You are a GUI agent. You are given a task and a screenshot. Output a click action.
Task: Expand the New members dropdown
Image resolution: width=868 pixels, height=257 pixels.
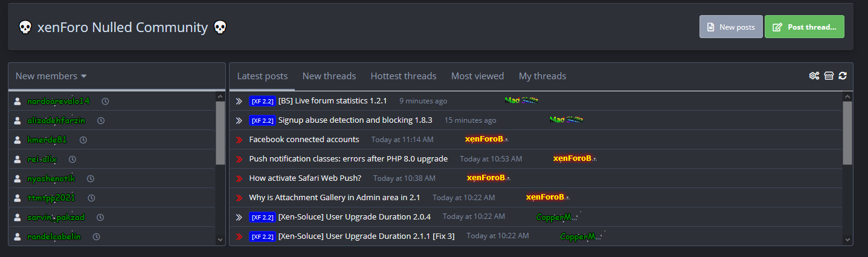coord(51,76)
